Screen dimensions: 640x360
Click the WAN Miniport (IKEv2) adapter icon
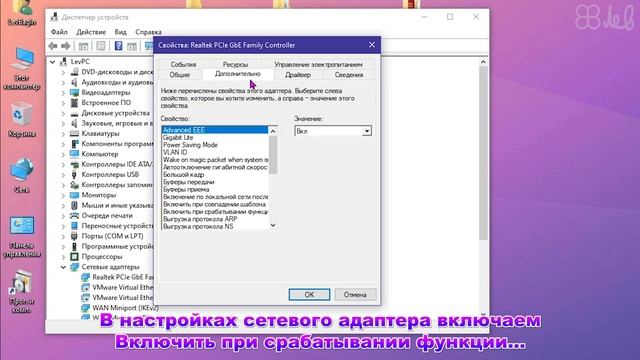click(85, 308)
